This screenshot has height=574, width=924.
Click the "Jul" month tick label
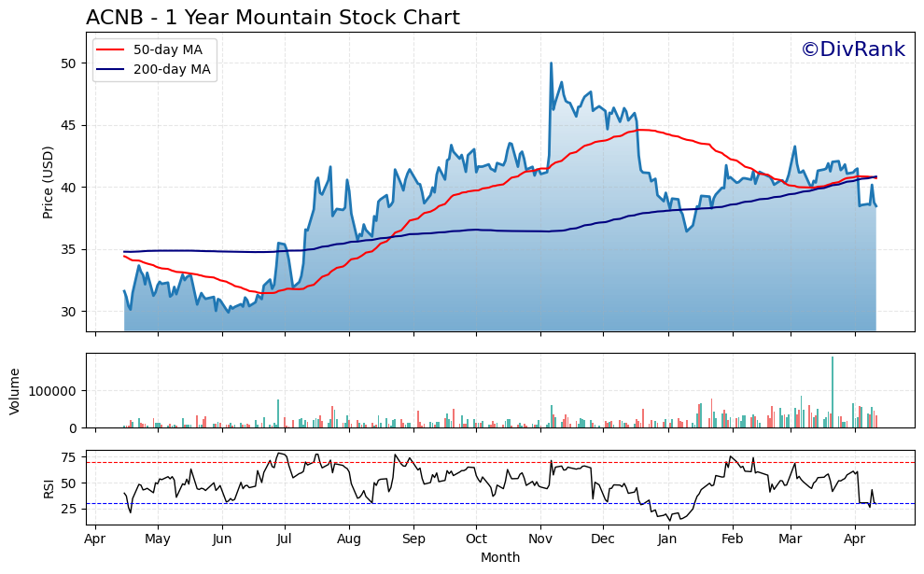pyautogui.click(x=286, y=539)
